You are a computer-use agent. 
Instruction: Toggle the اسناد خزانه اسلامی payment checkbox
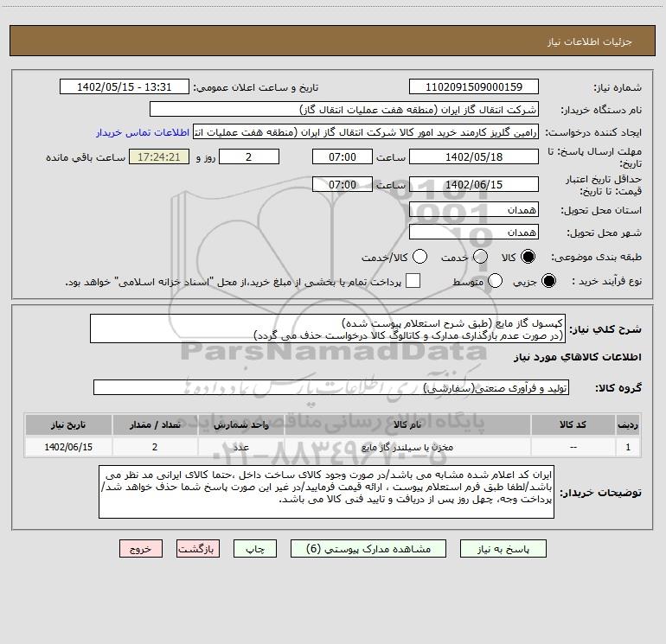(413, 281)
